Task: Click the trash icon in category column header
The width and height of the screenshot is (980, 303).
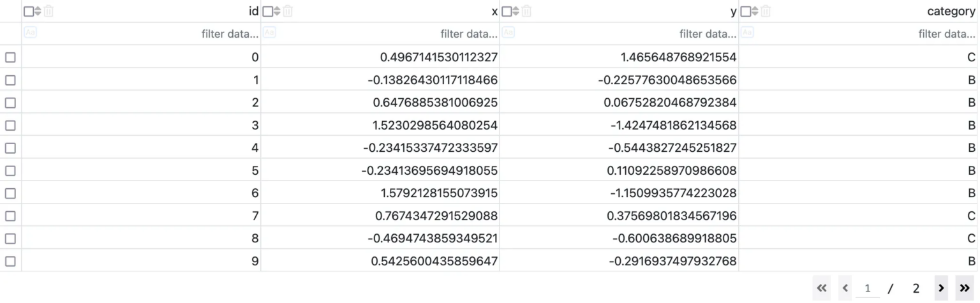Action: 766,11
